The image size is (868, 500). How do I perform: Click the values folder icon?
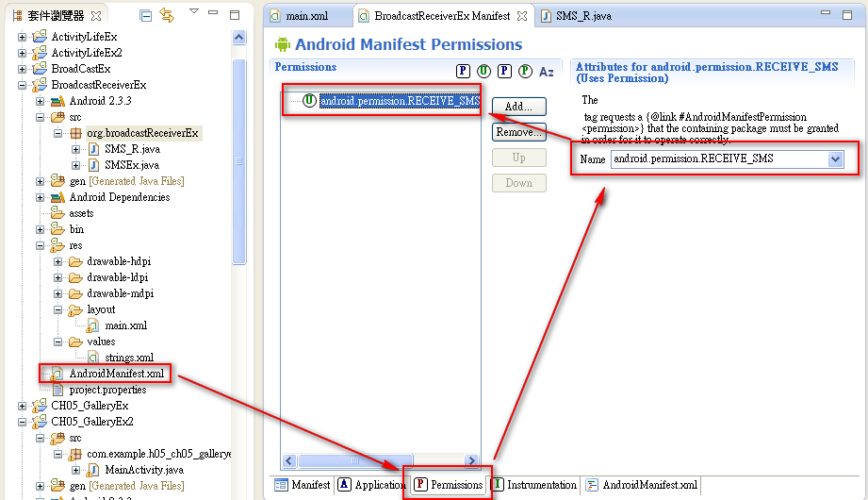(x=75, y=342)
